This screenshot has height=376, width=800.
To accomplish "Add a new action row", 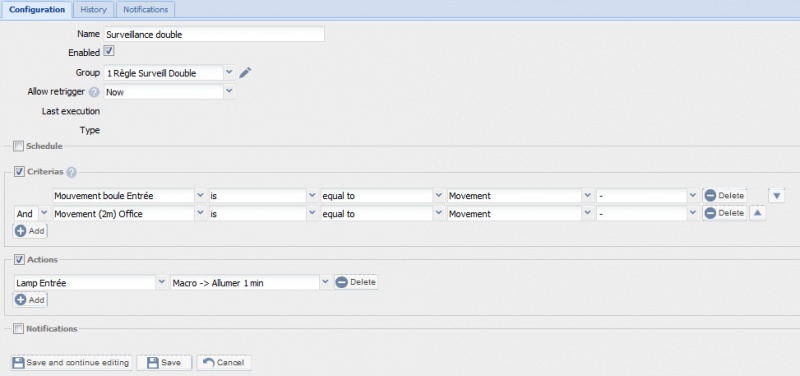I will click(x=30, y=299).
